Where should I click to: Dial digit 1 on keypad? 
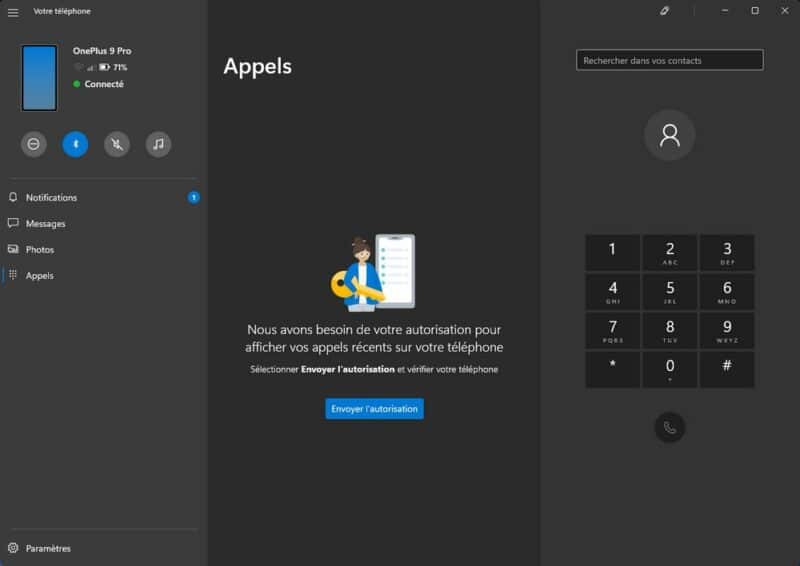pos(612,253)
